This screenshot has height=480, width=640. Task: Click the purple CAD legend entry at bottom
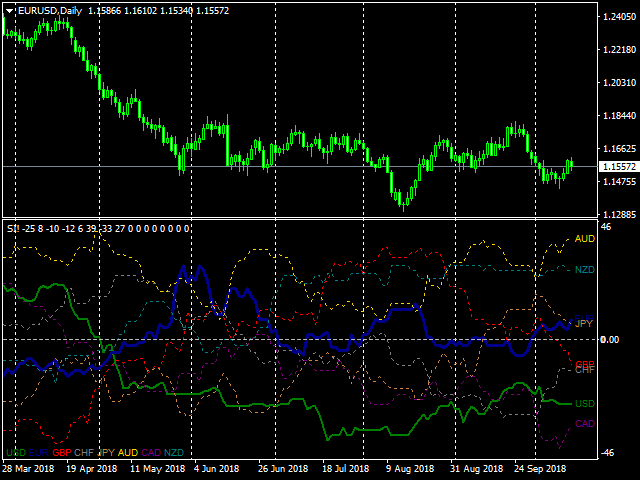point(151,453)
